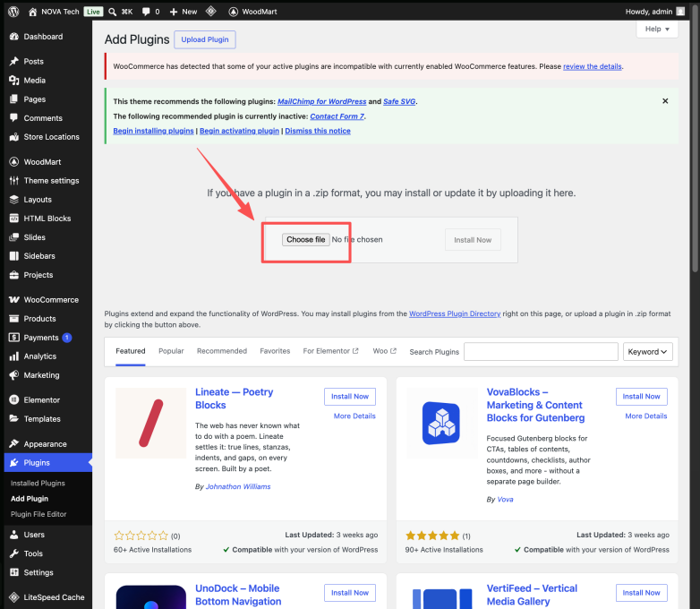700x609 pixels.
Task: Click the Lineate plugin thumbnail
Action: pyautogui.click(x=151, y=423)
